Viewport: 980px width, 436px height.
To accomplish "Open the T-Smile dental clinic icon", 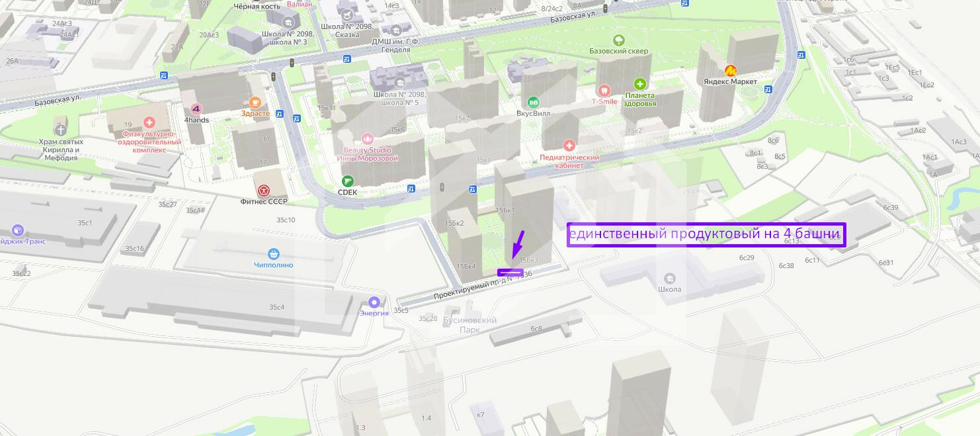I will (603, 91).
